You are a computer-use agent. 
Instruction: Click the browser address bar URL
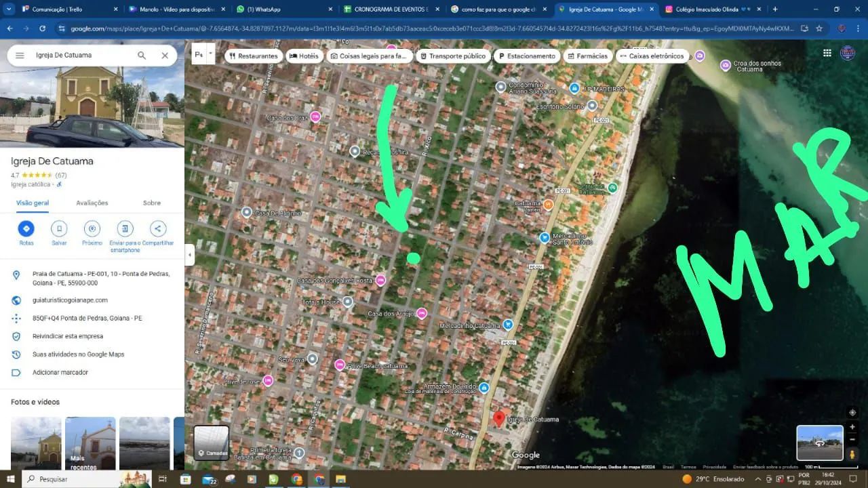(431, 28)
